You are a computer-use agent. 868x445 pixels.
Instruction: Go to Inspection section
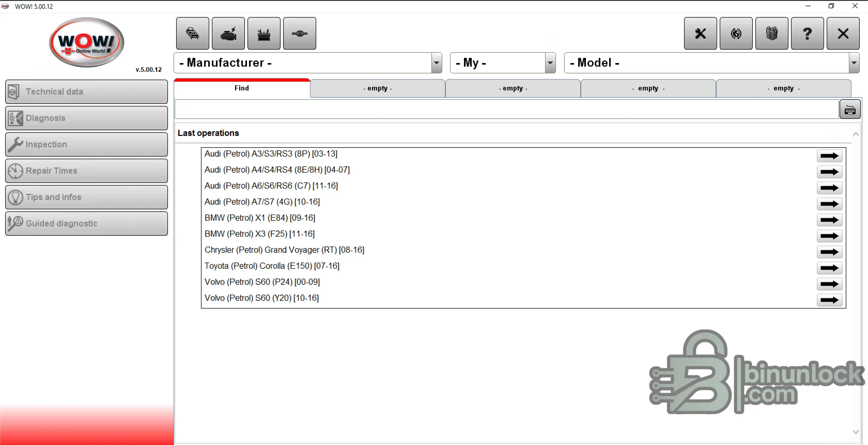click(87, 144)
